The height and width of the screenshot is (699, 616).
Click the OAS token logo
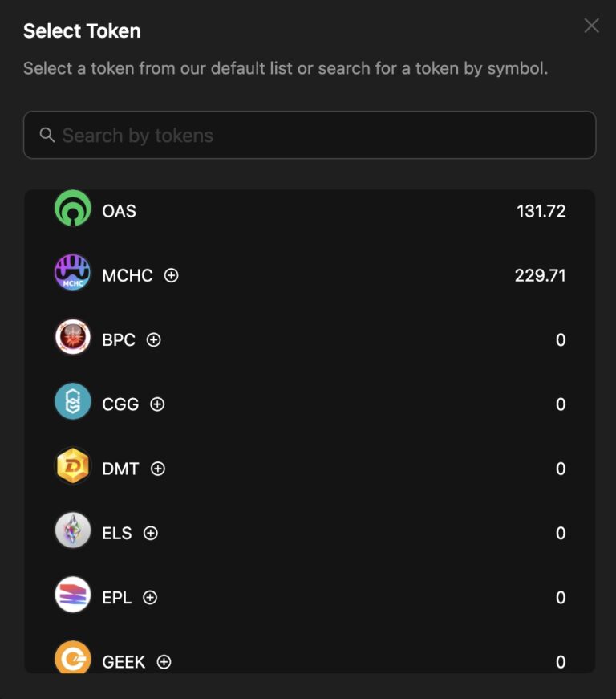(x=73, y=209)
